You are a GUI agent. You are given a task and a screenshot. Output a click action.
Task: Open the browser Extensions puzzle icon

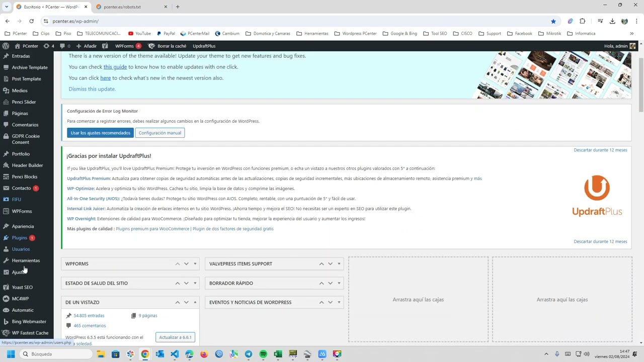(583, 21)
